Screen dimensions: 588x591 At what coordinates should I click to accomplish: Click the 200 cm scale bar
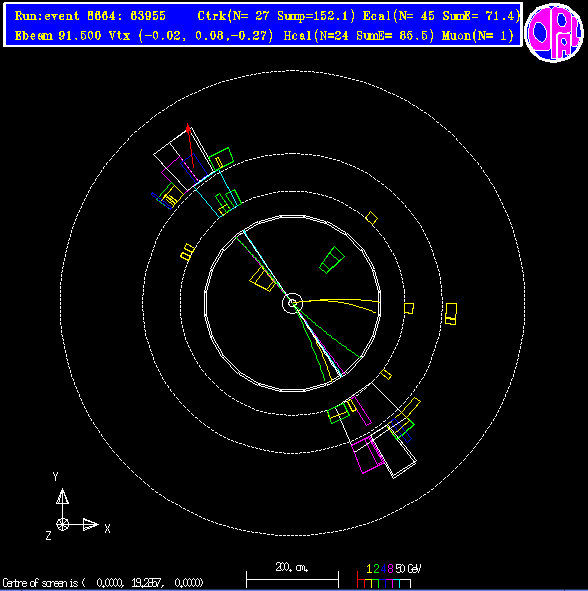coord(292,576)
